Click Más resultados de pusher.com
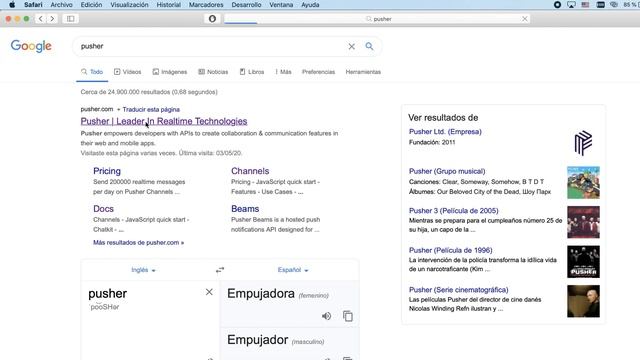 [138, 242]
